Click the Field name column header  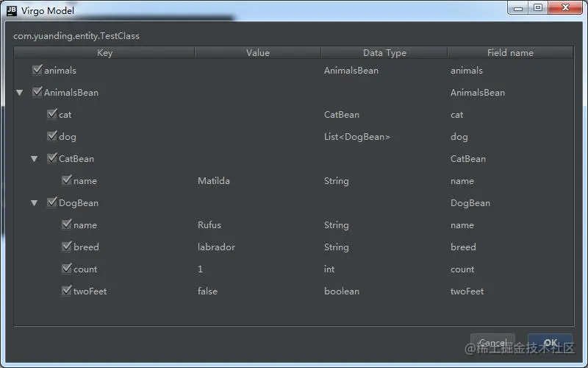click(x=510, y=52)
